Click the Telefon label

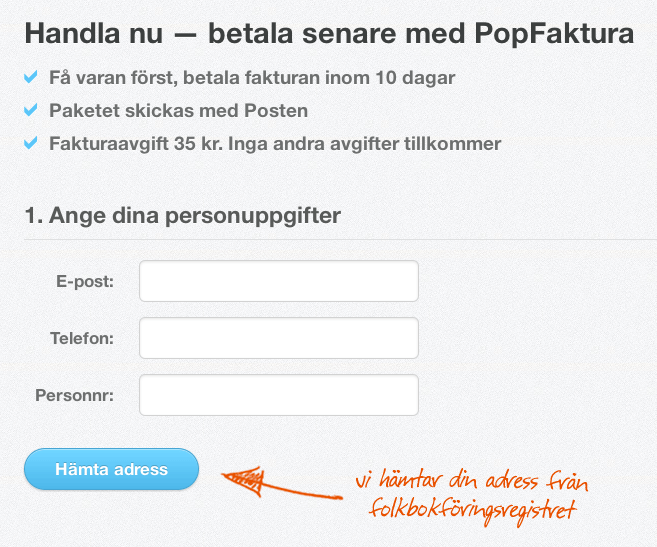point(82,338)
